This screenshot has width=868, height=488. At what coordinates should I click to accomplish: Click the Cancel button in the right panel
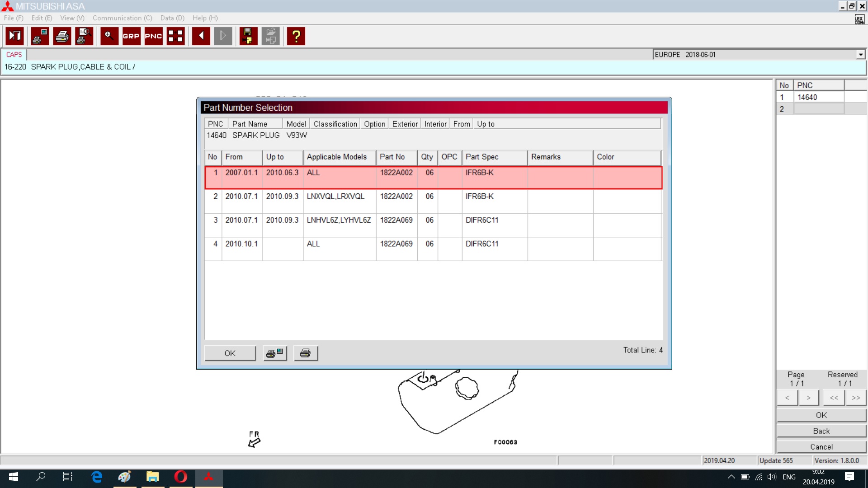point(821,447)
